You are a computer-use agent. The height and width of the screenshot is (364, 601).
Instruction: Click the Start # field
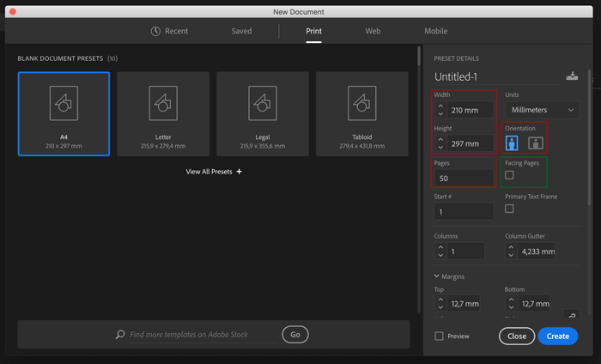464,211
